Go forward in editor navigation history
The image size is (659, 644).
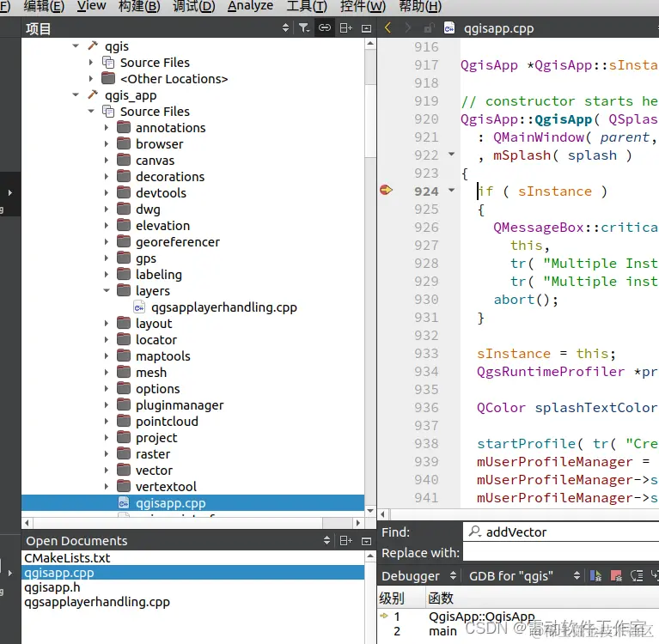click(x=407, y=28)
